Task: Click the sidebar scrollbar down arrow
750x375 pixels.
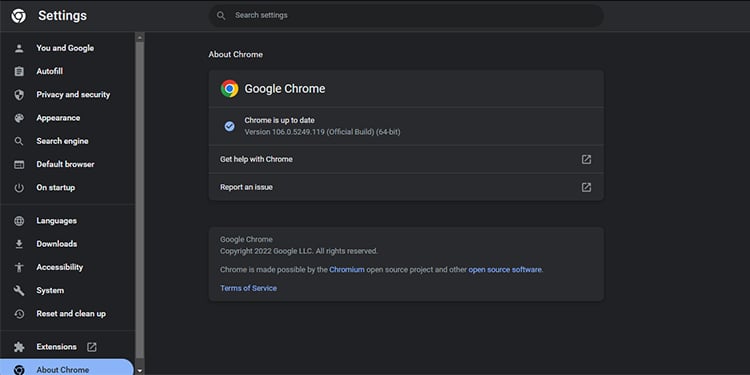Action: [x=140, y=371]
